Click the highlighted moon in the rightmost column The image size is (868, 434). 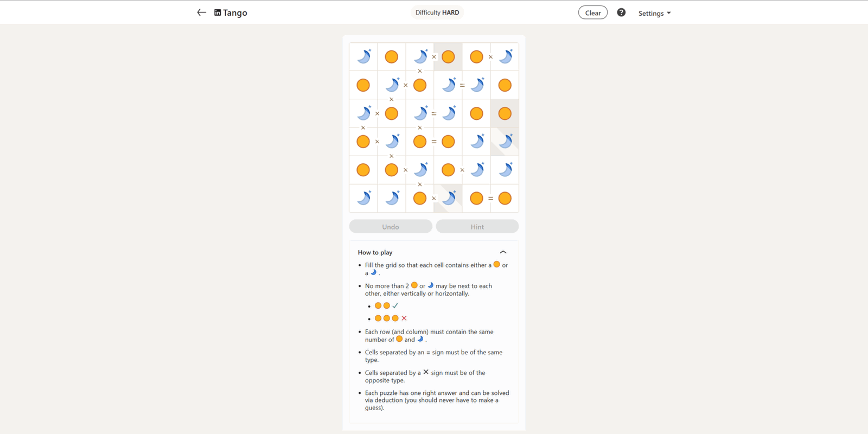click(x=505, y=142)
